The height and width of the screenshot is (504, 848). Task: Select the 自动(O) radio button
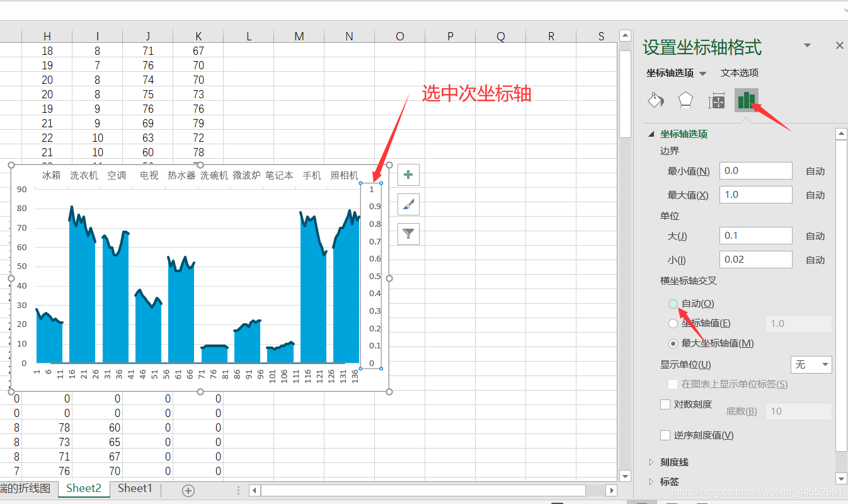click(673, 304)
